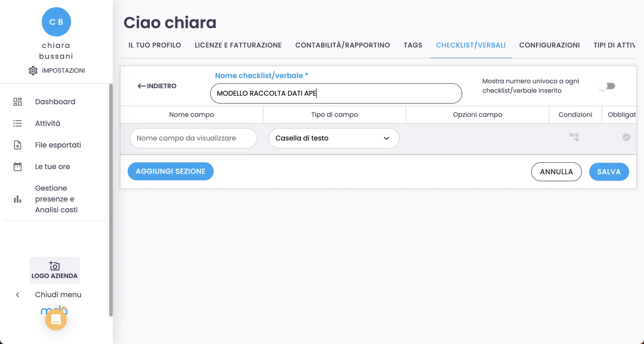644x344 pixels.
Task: Collapse sidebar with Chiudi menu chevron
Action: tap(18, 295)
